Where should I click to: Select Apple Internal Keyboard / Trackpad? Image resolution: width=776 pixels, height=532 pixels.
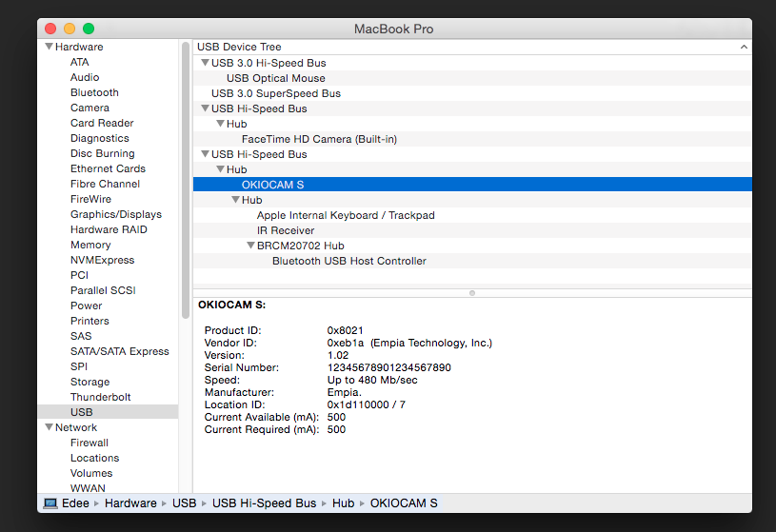click(x=345, y=215)
